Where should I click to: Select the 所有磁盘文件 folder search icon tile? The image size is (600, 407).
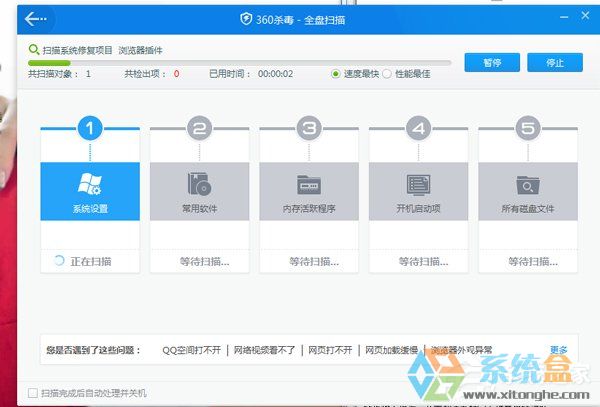point(528,191)
